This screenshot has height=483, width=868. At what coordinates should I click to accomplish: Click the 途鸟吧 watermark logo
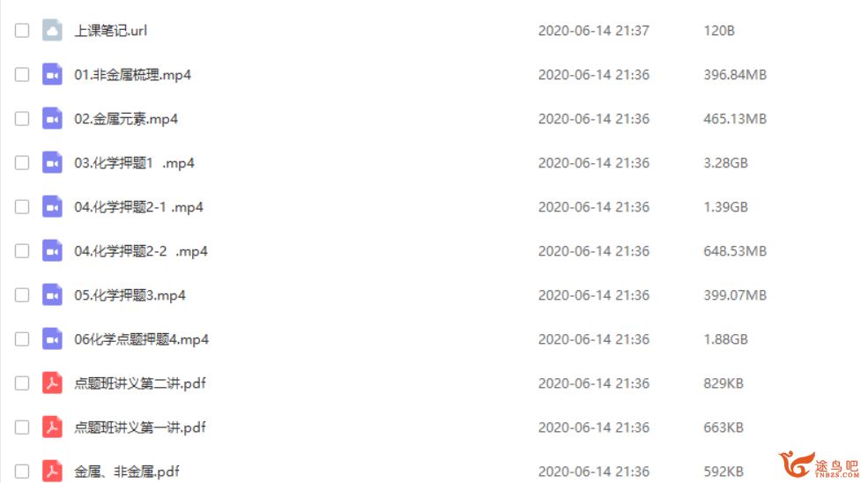819,464
